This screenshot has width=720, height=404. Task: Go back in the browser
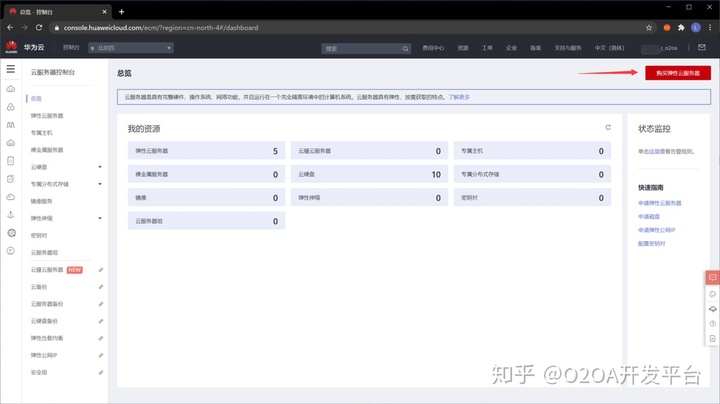[x=10, y=28]
